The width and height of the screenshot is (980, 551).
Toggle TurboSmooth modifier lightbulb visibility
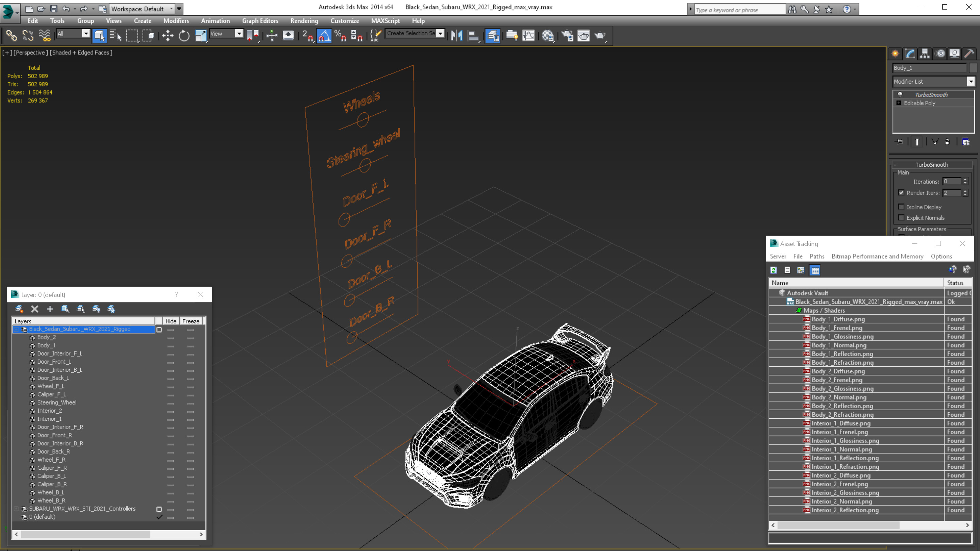(900, 95)
